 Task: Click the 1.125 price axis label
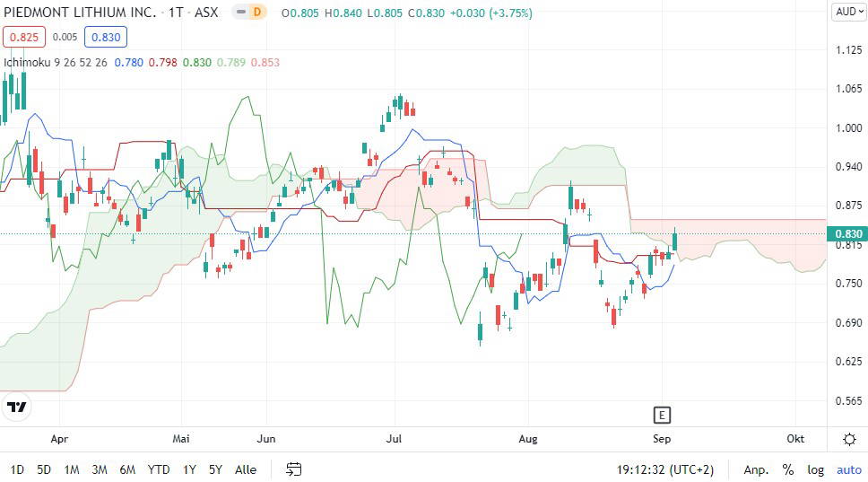click(848, 50)
